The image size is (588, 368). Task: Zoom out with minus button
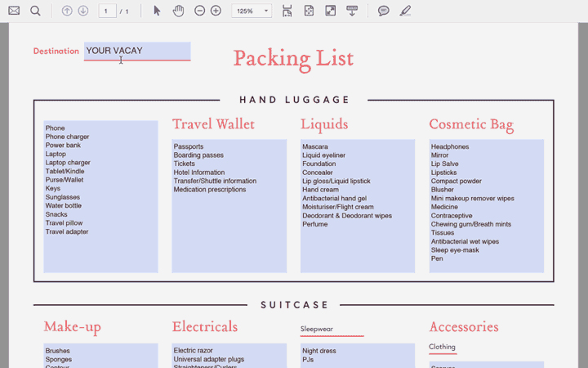(x=199, y=11)
